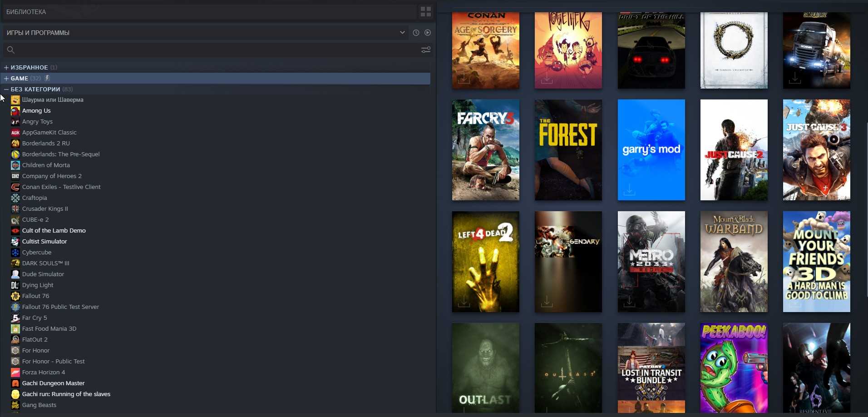Click Cultist Simulator icon
868x417 pixels.
[x=15, y=242]
